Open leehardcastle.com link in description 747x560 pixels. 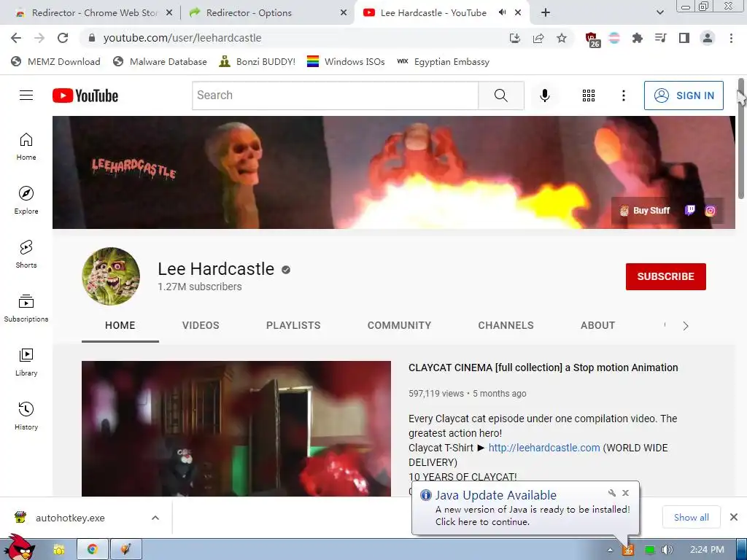(x=544, y=448)
